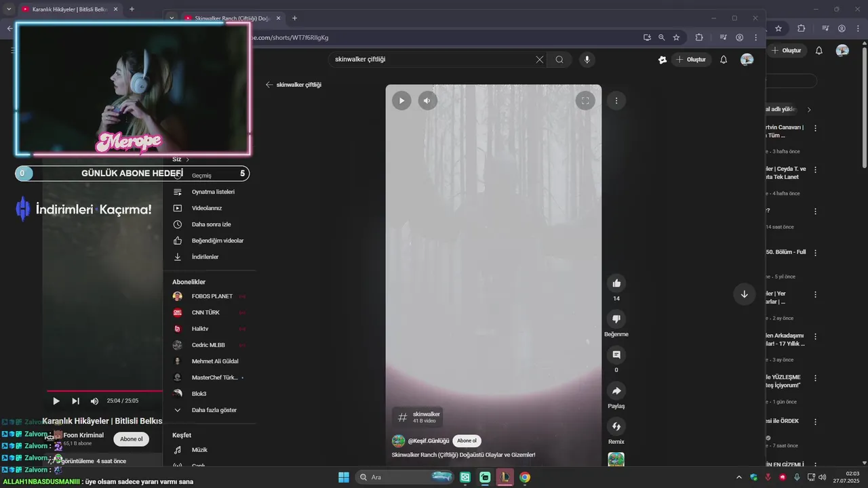Go to next short with down arrow

pos(744,294)
